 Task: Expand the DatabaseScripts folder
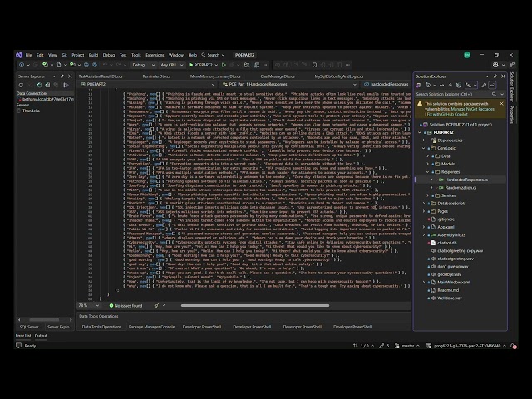click(x=424, y=204)
